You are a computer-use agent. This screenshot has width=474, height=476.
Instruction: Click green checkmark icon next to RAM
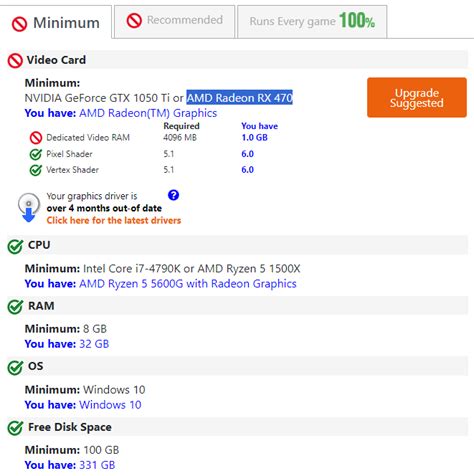coord(15,307)
